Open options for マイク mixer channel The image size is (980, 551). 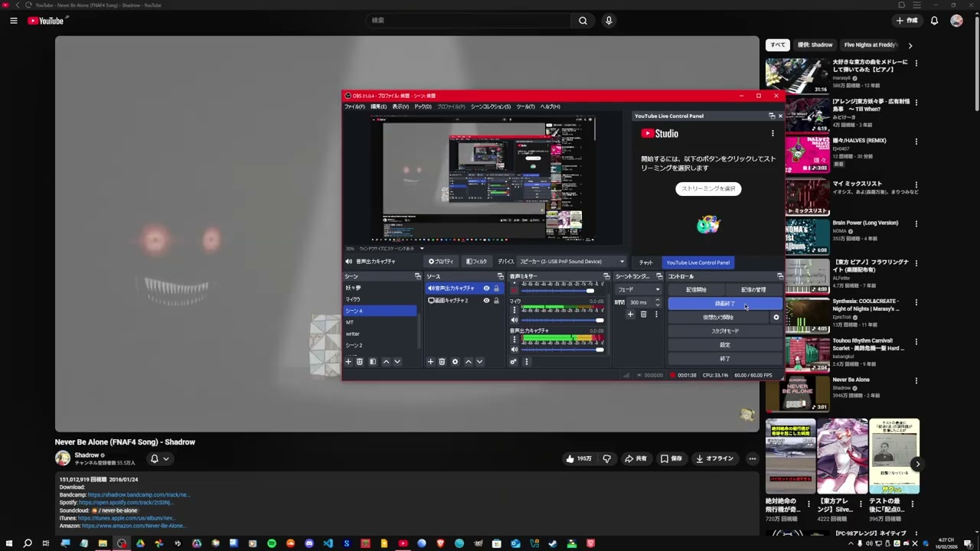point(514,309)
